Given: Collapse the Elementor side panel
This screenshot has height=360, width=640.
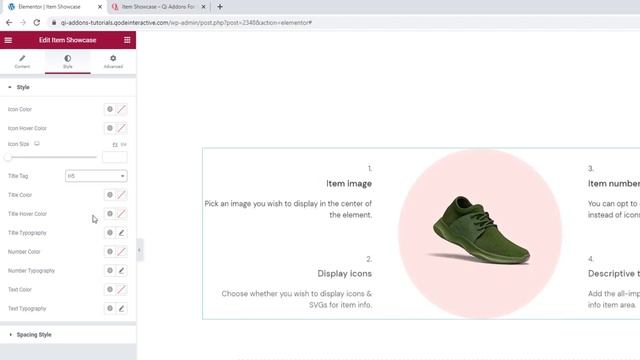Looking at the screenshot, I should (x=140, y=250).
